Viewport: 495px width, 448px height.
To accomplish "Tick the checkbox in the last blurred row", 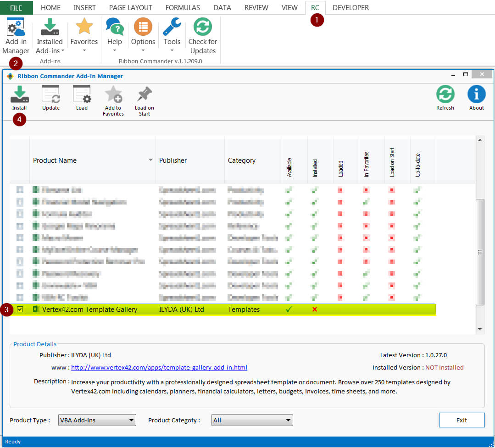I will (x=20, y=297).
